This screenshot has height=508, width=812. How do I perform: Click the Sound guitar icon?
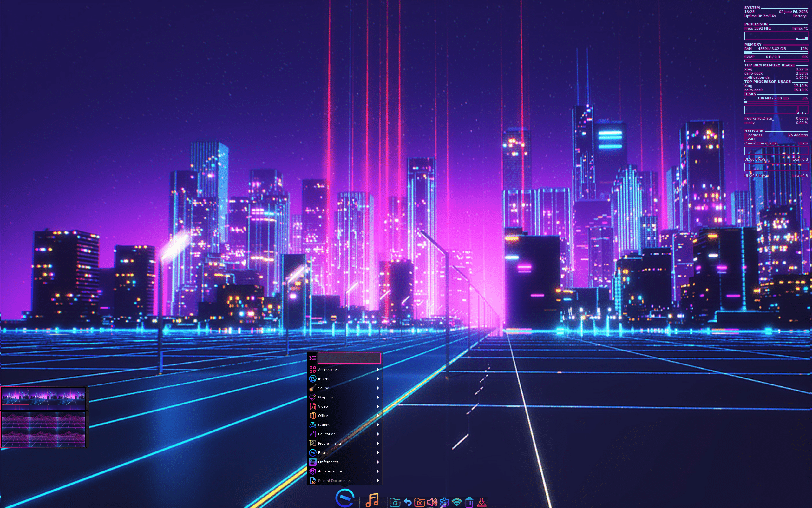pyautogui.click(x=313, y=388)
